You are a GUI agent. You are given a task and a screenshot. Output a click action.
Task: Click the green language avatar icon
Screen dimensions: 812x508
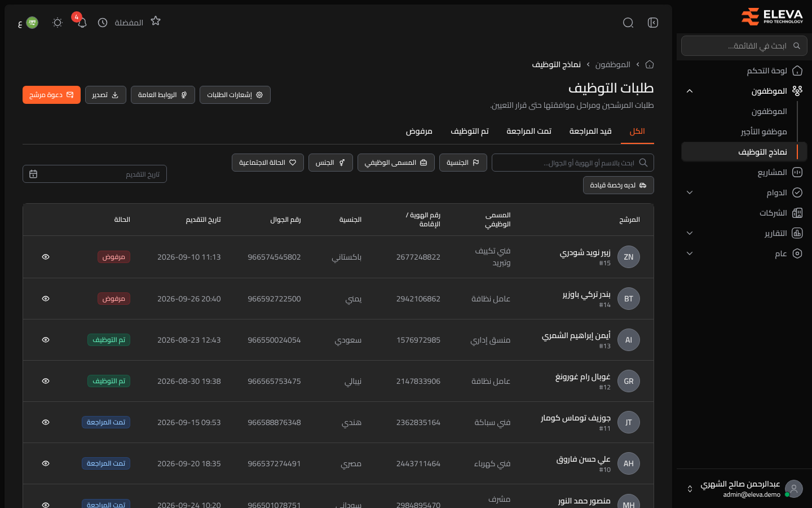pos(32,23)
